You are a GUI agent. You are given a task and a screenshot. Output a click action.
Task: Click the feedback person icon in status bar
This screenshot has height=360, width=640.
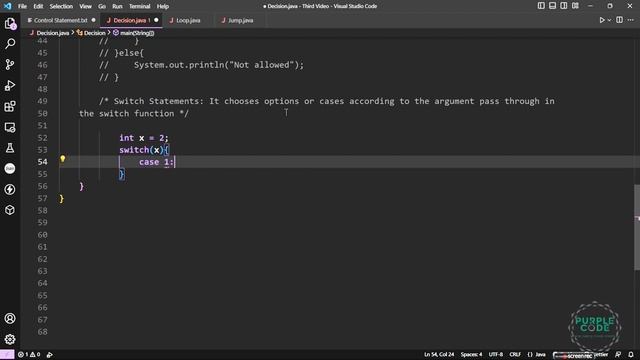pos(618,354)
